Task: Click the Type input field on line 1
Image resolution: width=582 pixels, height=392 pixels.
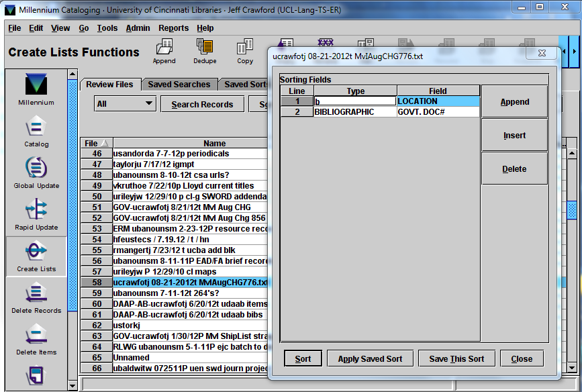Action: pyautogui.click(x=355, y=101)
